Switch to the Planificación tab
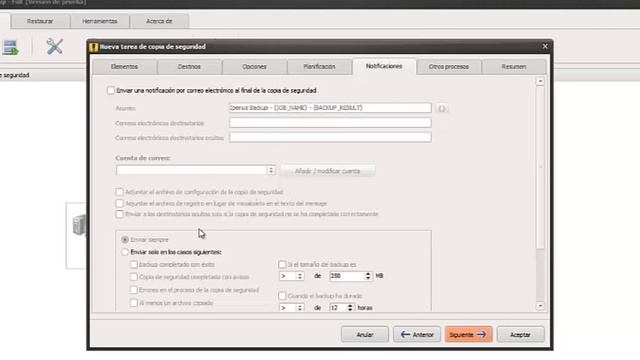 pyautogui.click(x=319, y=67)
